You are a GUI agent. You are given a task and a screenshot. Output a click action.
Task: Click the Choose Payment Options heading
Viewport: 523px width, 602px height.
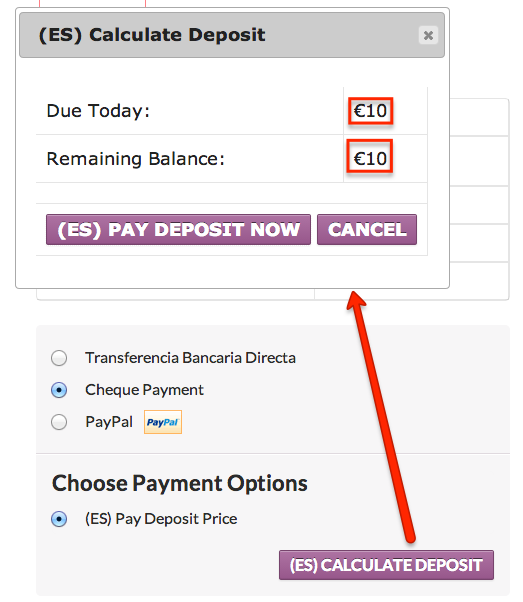click(180, 483)
